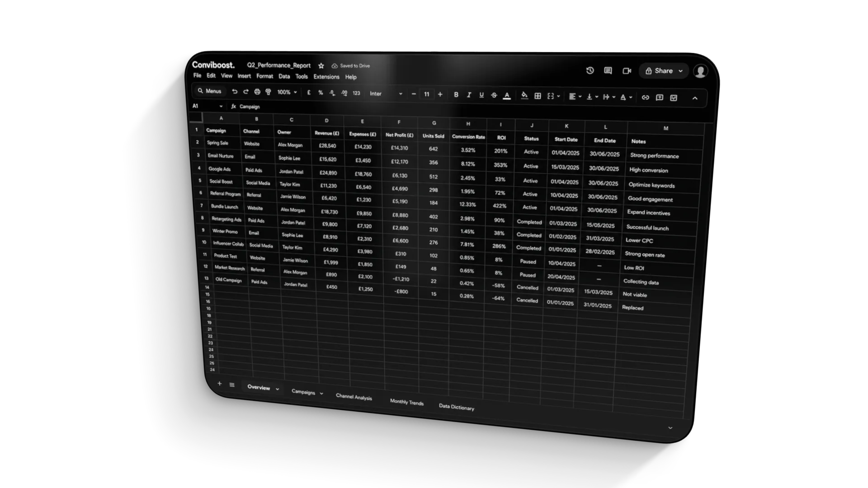Click the Share button
The height and width of the screenshot is (488, 868).
pyautogui.click(x=663, y=71)
